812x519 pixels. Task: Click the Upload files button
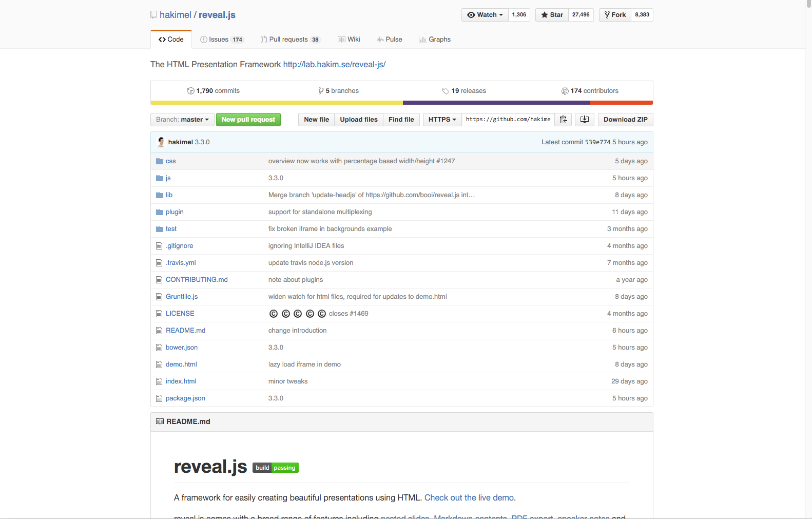point(359,120)
